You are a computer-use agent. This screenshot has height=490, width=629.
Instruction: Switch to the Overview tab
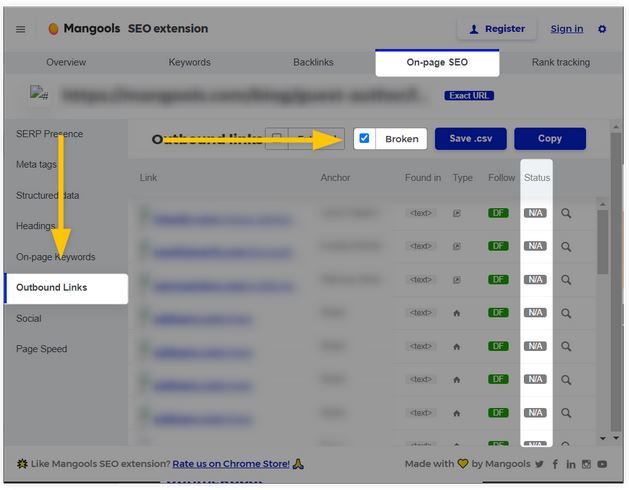tap(66, 62)
